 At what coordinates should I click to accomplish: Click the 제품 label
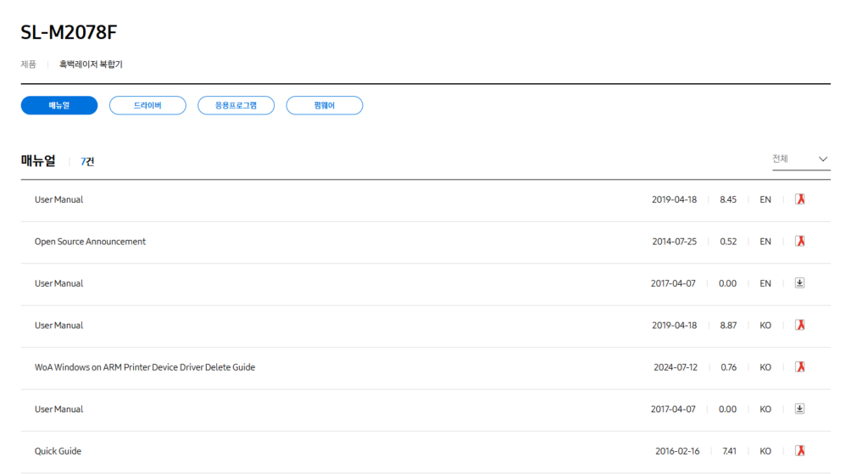(x=28, y=64)
